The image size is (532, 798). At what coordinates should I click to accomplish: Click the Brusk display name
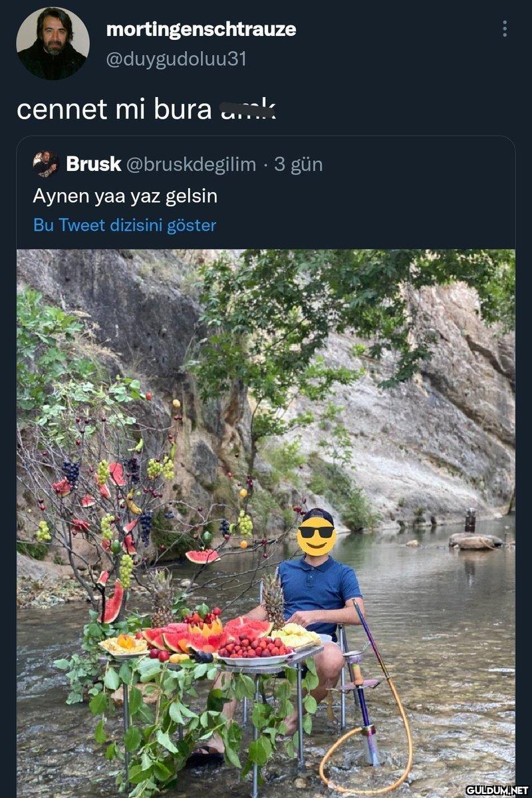tap(93, 164)
